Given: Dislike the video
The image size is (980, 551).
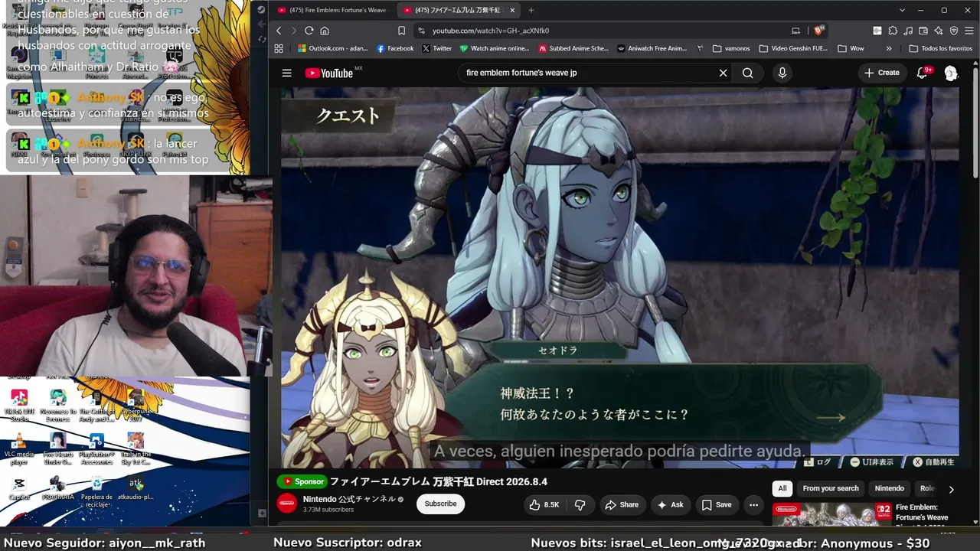Looking at the screenshot, I should click(580, 505).
